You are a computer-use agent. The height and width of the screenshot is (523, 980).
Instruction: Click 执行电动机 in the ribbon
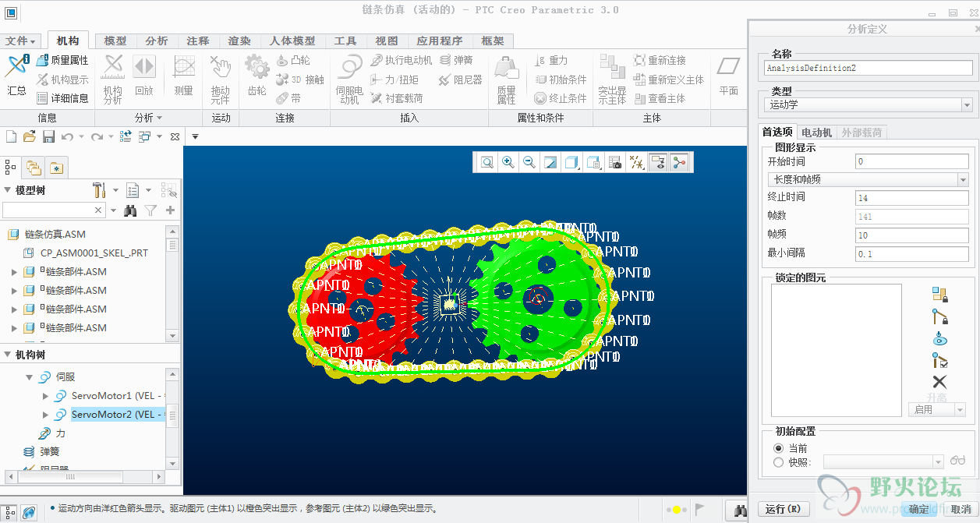[402, 60]
